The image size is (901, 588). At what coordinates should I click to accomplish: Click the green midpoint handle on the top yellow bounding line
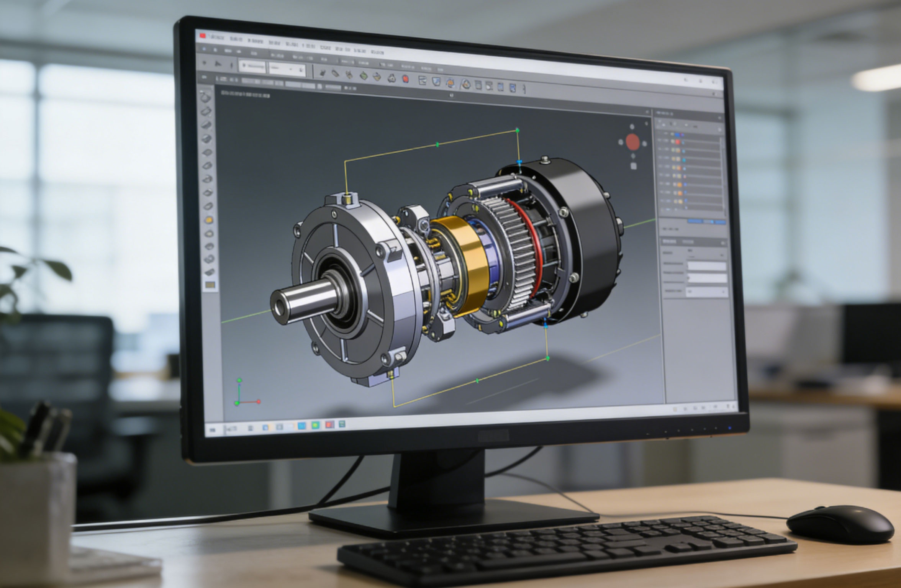438,144
